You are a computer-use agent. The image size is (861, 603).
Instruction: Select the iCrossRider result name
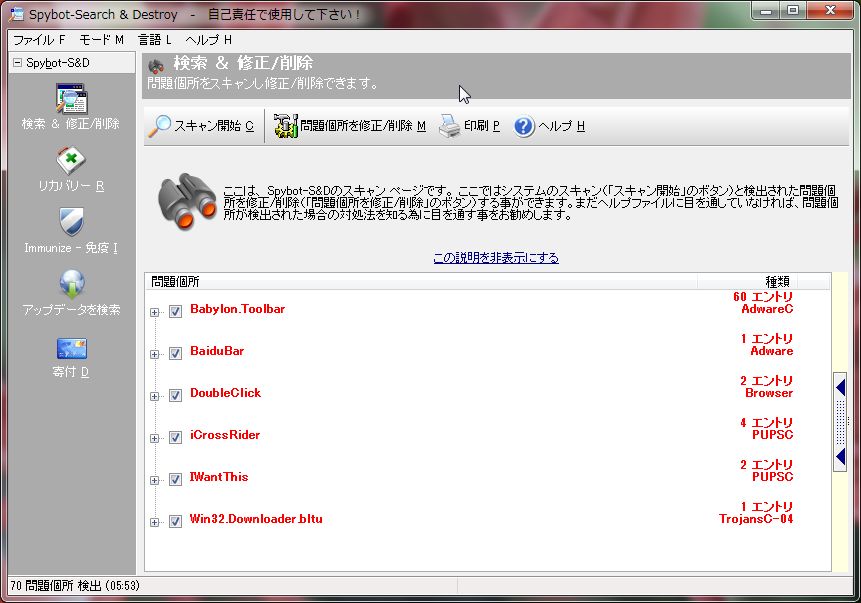point(225,434)
